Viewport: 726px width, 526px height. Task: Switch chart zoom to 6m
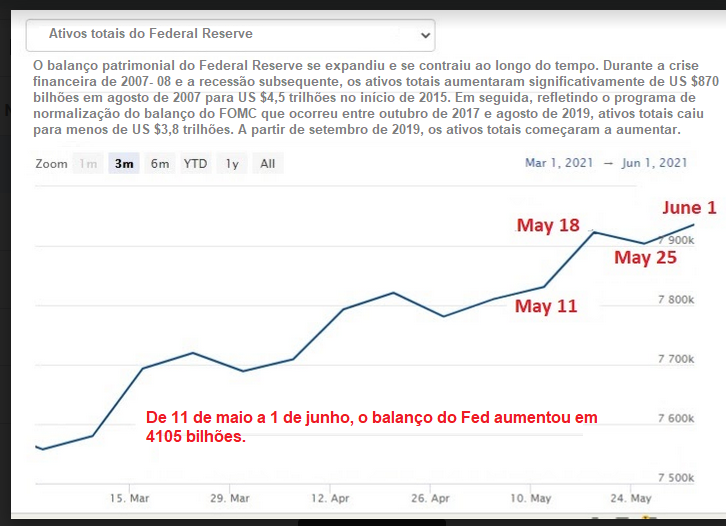[x=160, y=164]
